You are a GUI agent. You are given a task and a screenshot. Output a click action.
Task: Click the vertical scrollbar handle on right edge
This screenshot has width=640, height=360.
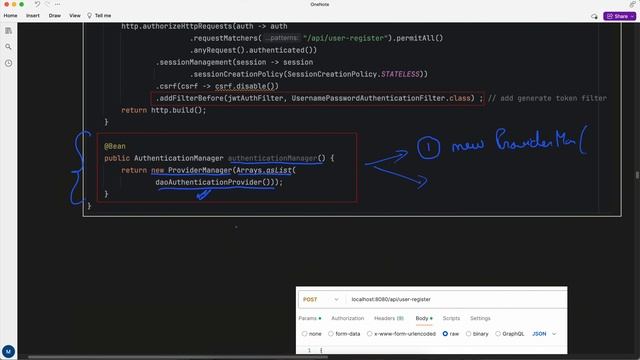(x=637, y=175)
